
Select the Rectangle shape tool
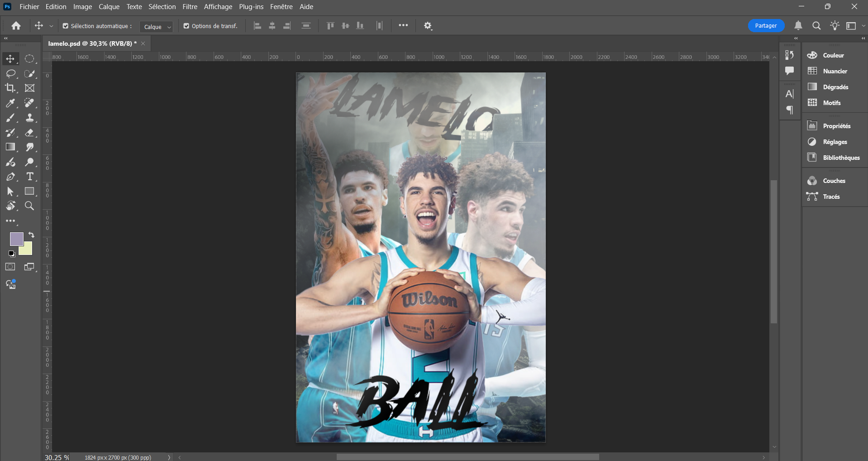pyautogui.click(x=29, y=192)
